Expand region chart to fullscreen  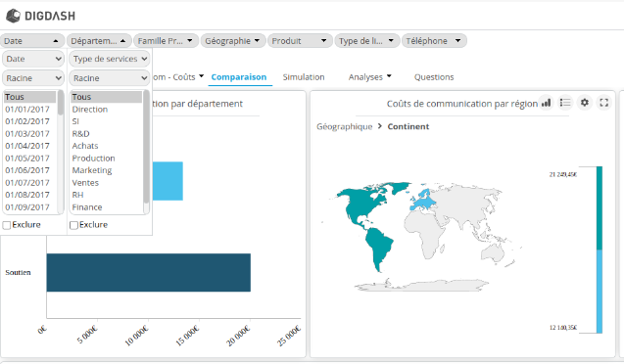603,103
